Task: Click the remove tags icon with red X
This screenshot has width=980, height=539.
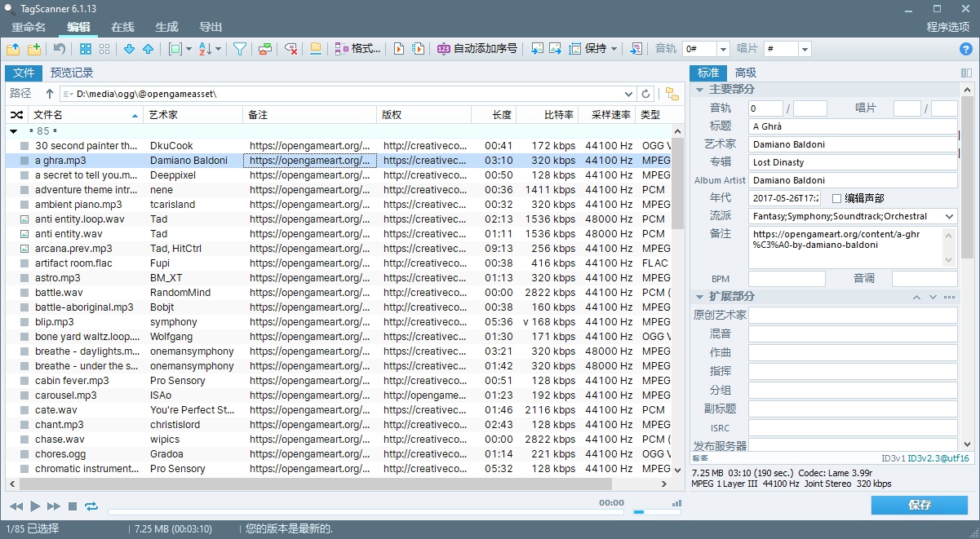Action: [290, 49]
